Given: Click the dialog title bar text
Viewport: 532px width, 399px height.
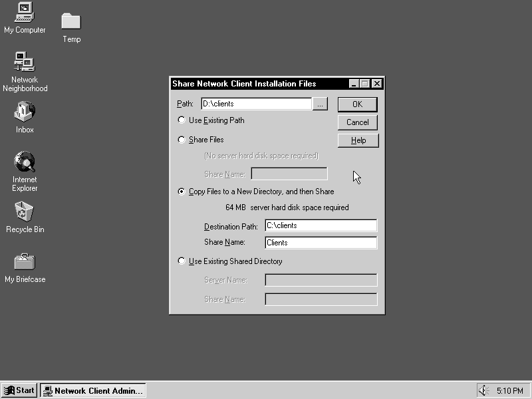Looking at the screenshot, I should tap(244, 84).
